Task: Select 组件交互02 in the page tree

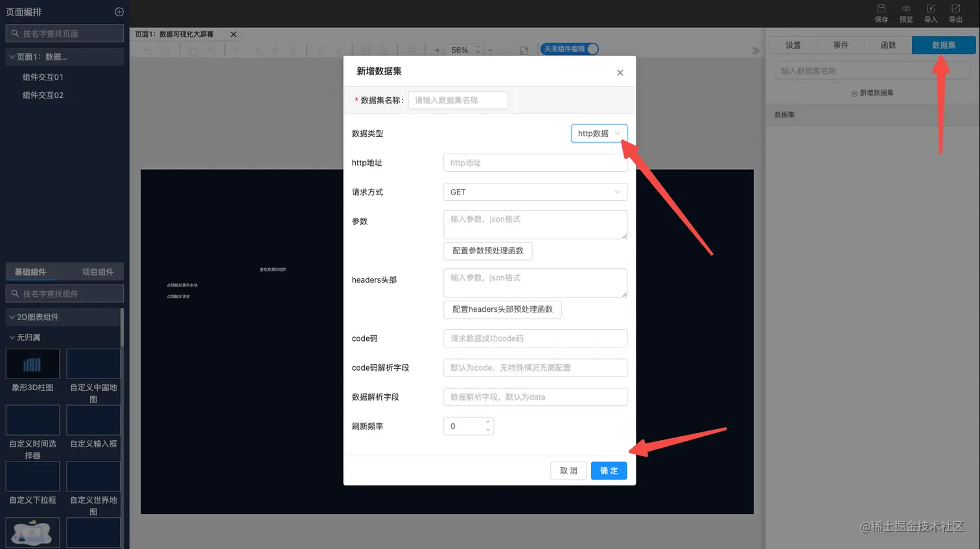Action: tap(43, 95)
